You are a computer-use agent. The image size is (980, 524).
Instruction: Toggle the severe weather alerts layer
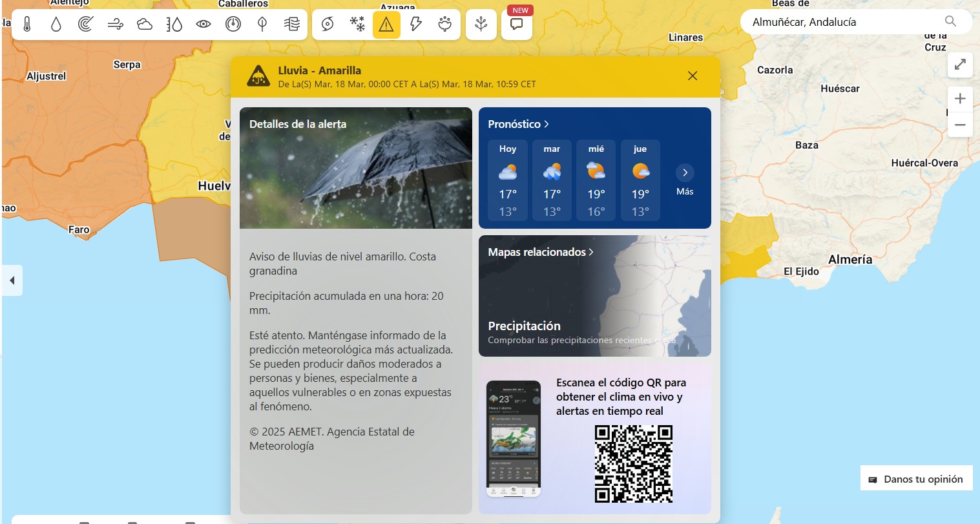[x=386, y=25]
